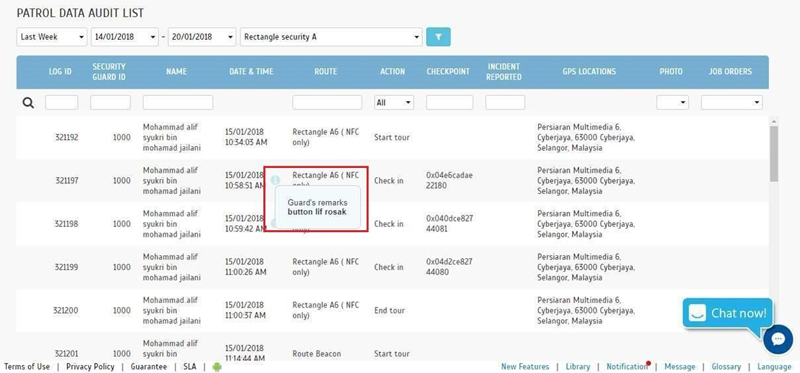
Task: Click the Chat now! button
Action: [728, 313]
